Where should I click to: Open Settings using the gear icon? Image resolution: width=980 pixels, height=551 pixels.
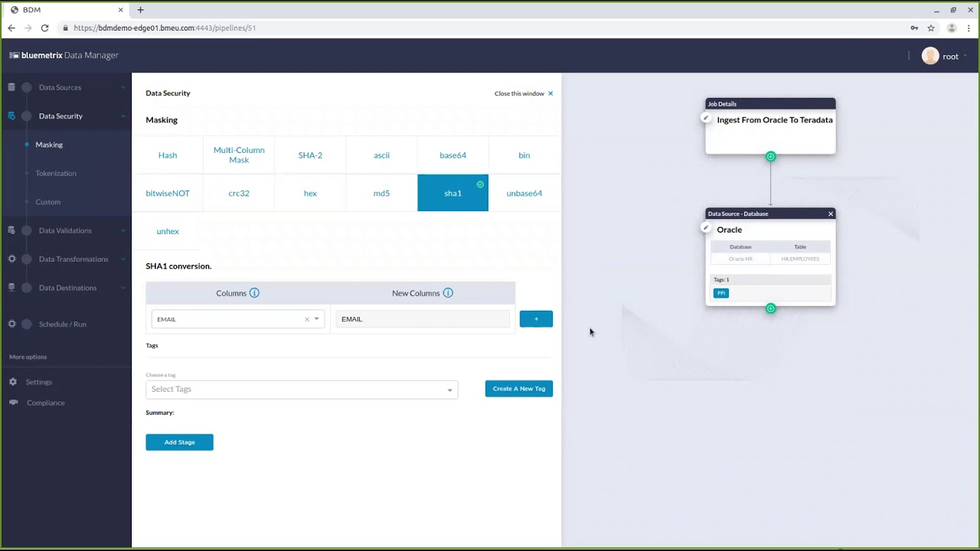(x=13, y=381)
